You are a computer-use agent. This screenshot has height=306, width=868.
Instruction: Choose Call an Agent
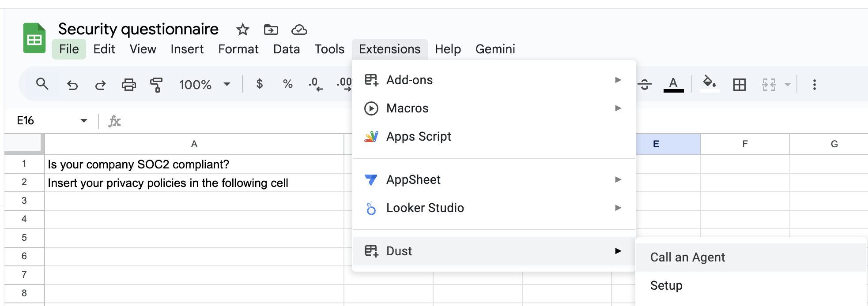coord(751,257)
